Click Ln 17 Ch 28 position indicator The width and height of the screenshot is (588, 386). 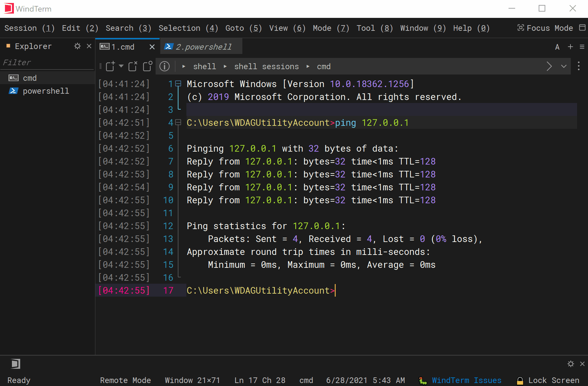tap(260, 380)
